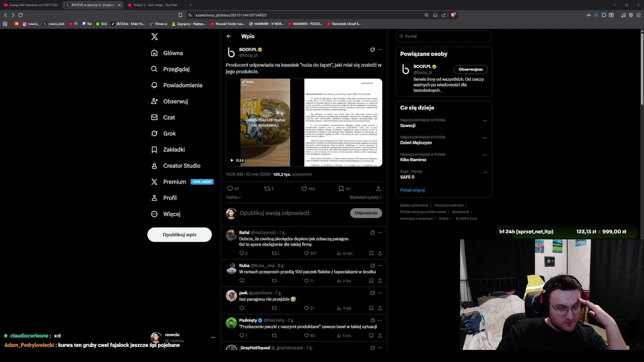This screenshot has width=644, height=362.
Task: Click Grok icon on Rafał's reply
Action: [x=372, y=233]
